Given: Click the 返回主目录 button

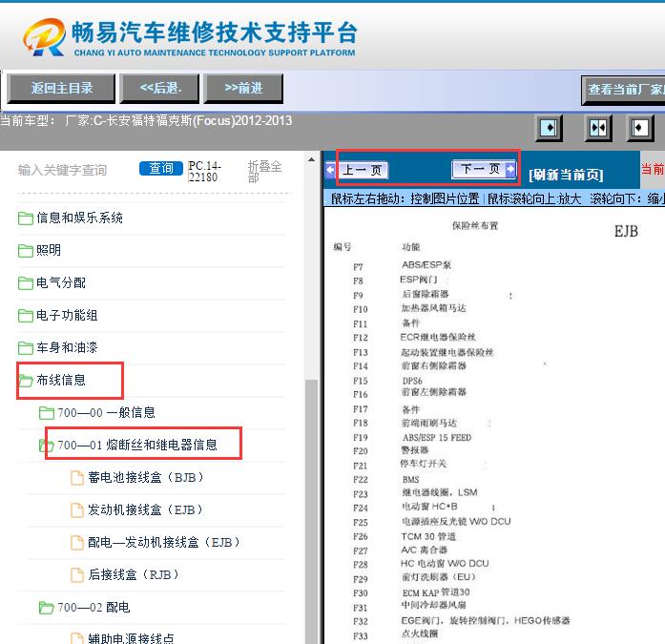Looking at the screenshot, I should pos(61,88).
